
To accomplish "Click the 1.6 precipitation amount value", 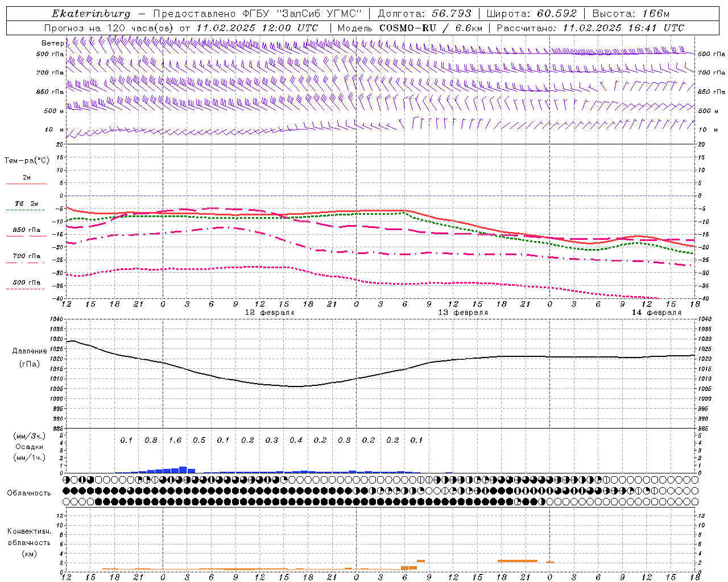I will click(x=175, y=440).
